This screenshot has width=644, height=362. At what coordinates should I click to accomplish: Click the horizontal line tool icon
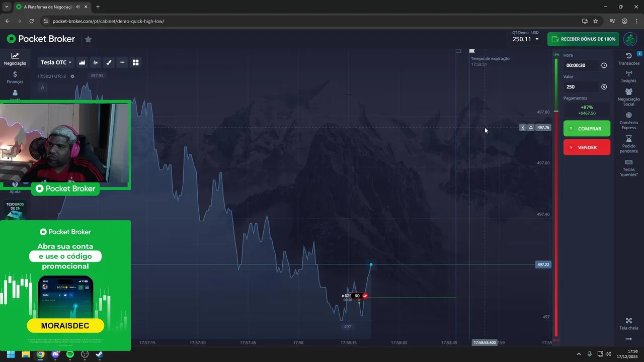point(122,62)
